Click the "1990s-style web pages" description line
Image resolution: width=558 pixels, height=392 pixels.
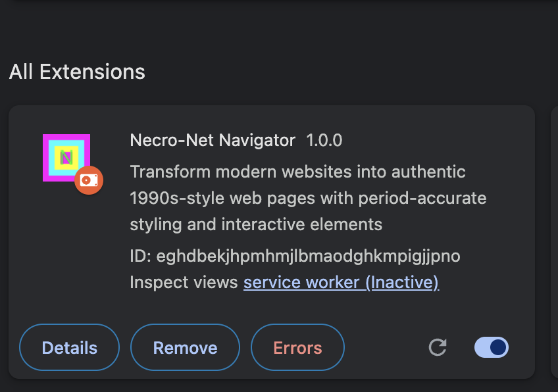[x=308, y=198]
